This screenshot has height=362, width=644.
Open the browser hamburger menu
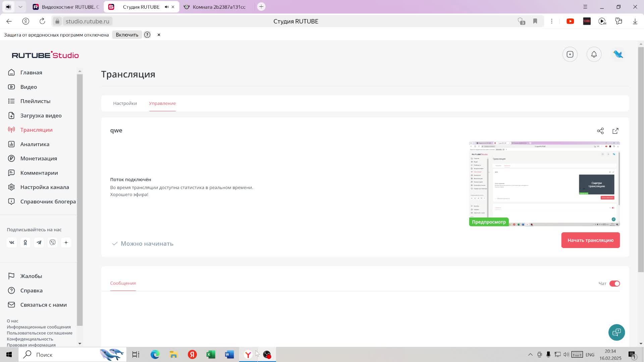point(585,7)
